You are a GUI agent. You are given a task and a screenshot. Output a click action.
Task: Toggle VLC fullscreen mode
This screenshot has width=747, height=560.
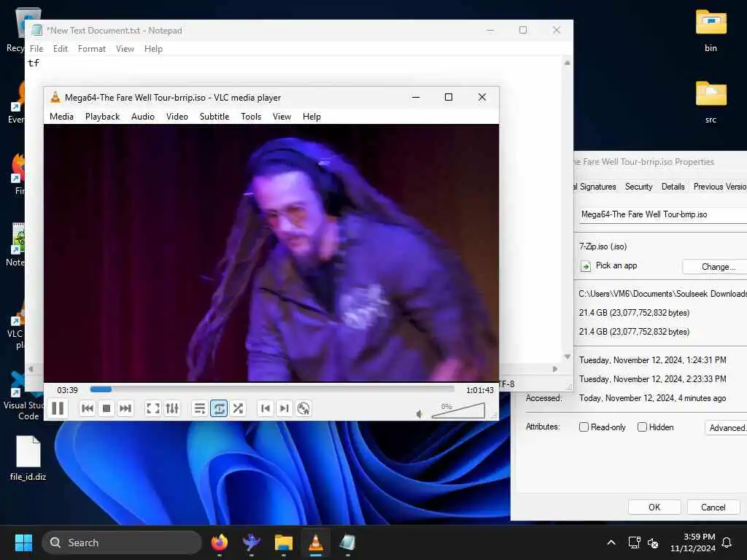153,408
